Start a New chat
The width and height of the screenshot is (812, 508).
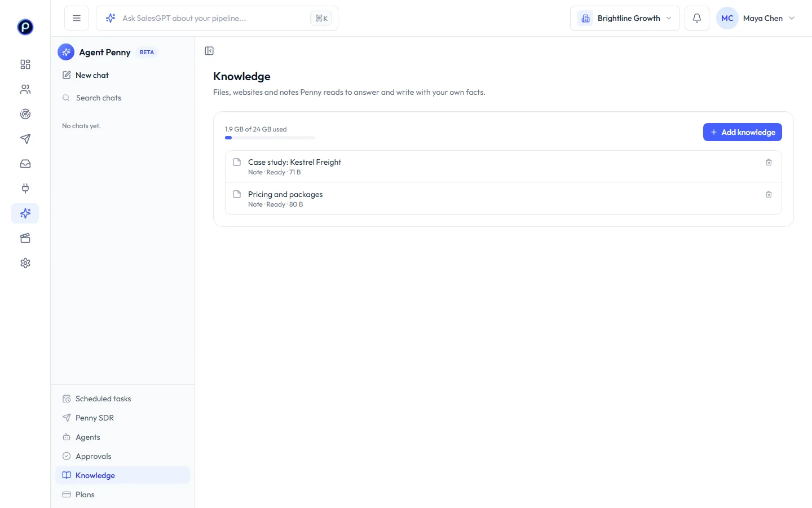tap(123, 75)
